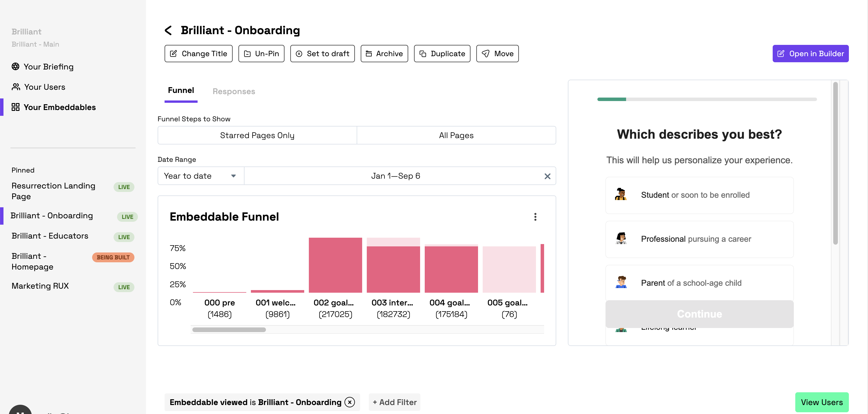868x414 pixels.
Task: Click the Your Users people icon
Action: [16, 87]
